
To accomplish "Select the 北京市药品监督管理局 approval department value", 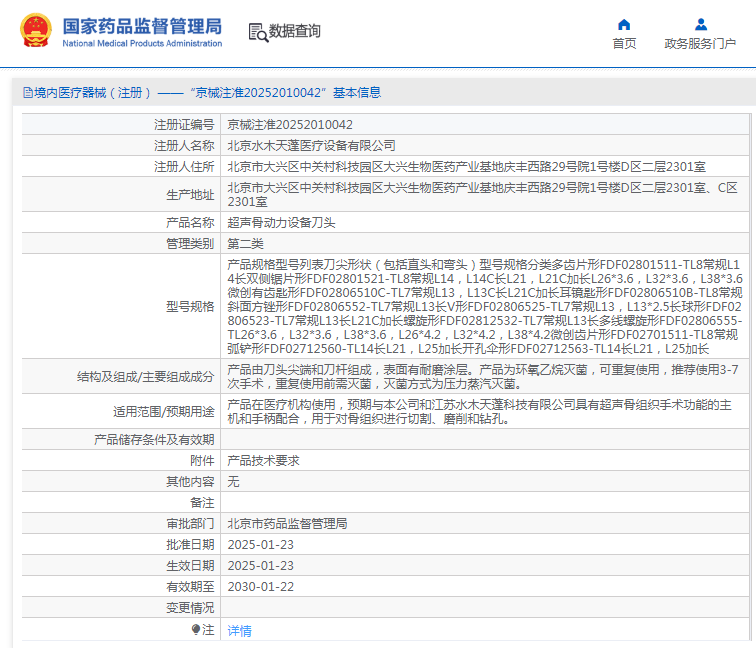I will pyautogui.click(x=287, y=523).
